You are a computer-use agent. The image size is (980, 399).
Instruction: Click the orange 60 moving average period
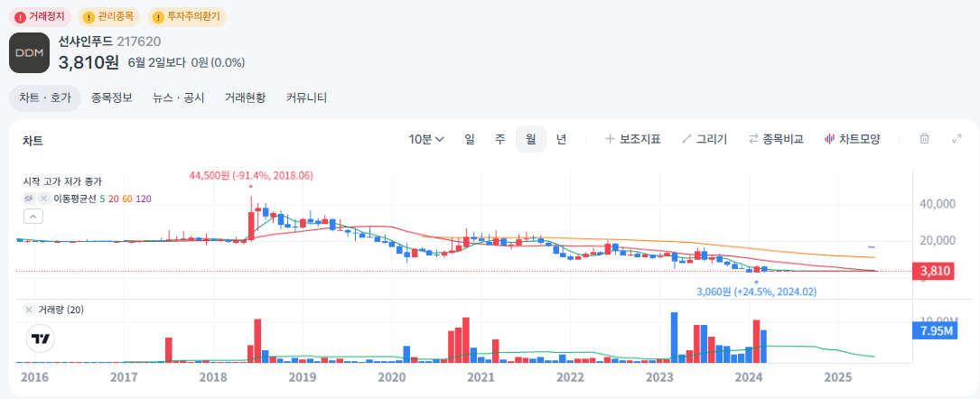(x=127, y=199)
